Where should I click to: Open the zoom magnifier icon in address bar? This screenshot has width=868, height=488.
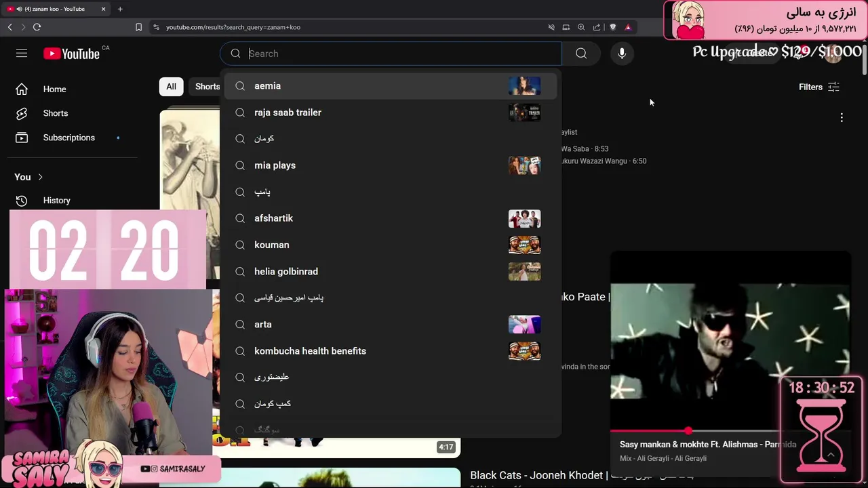coord(581,27)
